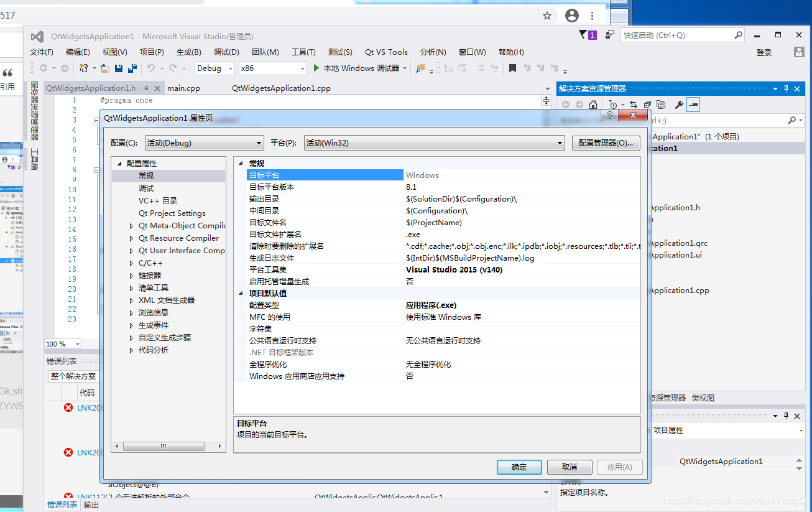Click the Home icon in Solution Explorer

[x=593, y=105]
